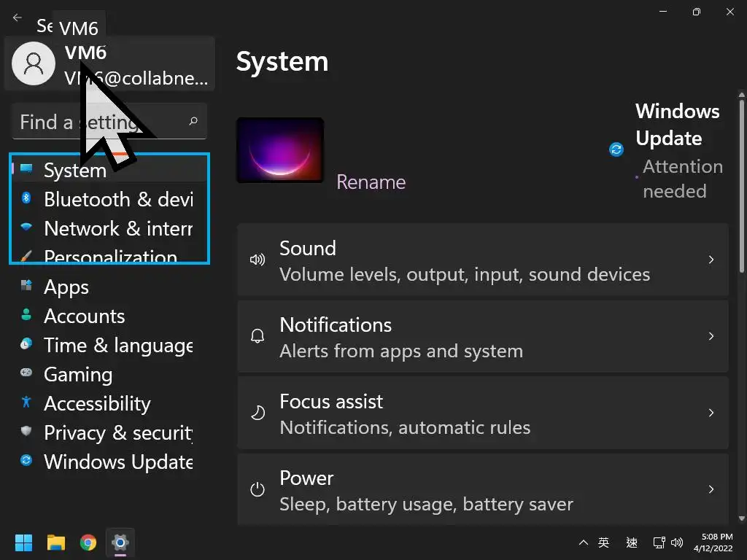
Task: Open Bluetooth & devices settings
Action: tap(109, 199)
